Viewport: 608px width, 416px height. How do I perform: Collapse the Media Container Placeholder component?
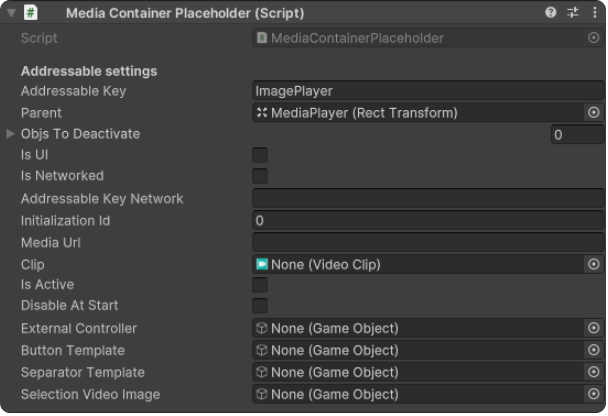tap(11, 14)
